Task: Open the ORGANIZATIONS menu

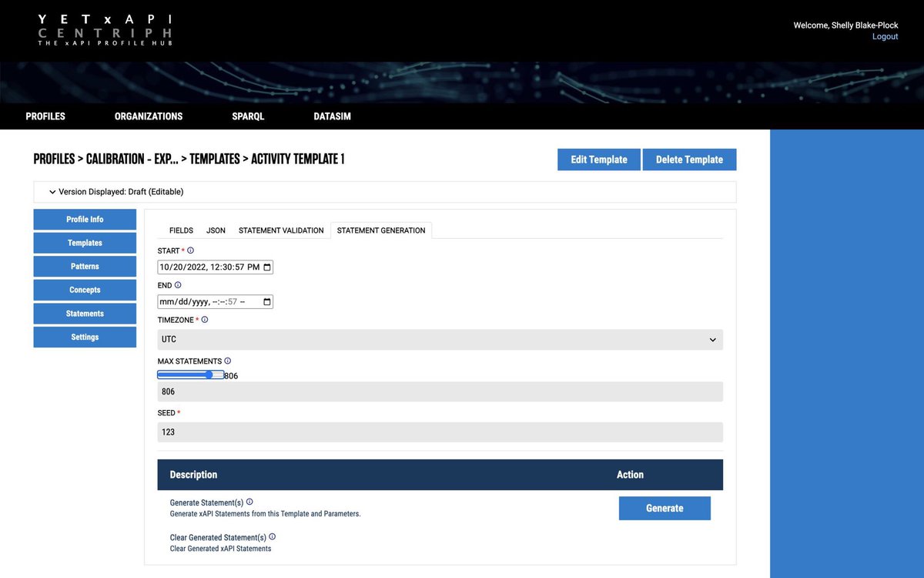Action: [x=149, y=116]
